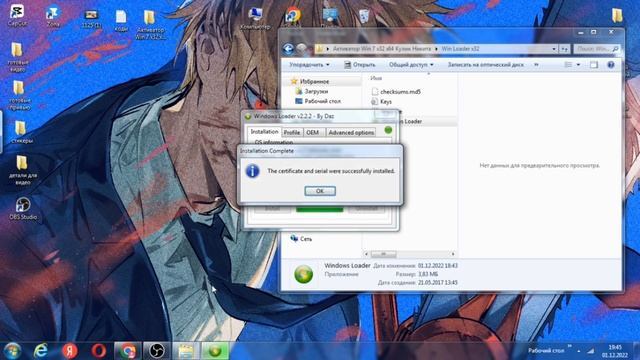Click the Имя column header
Viewport: 640px width, 360px height.
click(x=376, y=78)
